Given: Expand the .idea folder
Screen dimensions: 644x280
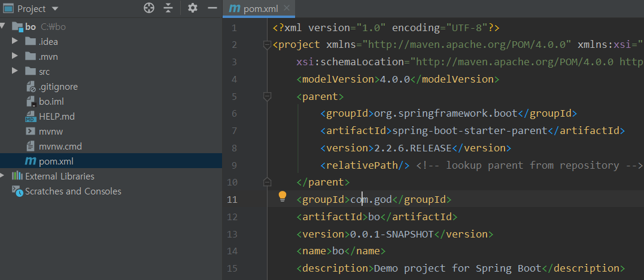Looking at the screenshot, I should click(15, 41).
